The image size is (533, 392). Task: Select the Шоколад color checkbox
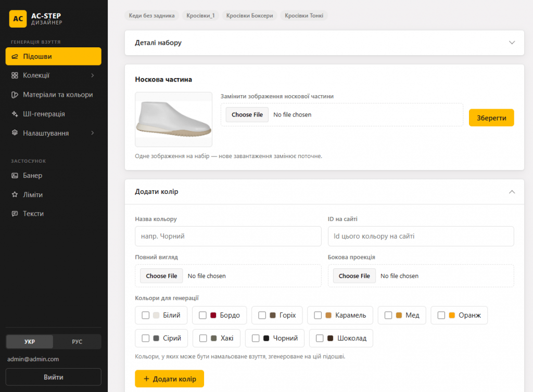pos(320,338)
